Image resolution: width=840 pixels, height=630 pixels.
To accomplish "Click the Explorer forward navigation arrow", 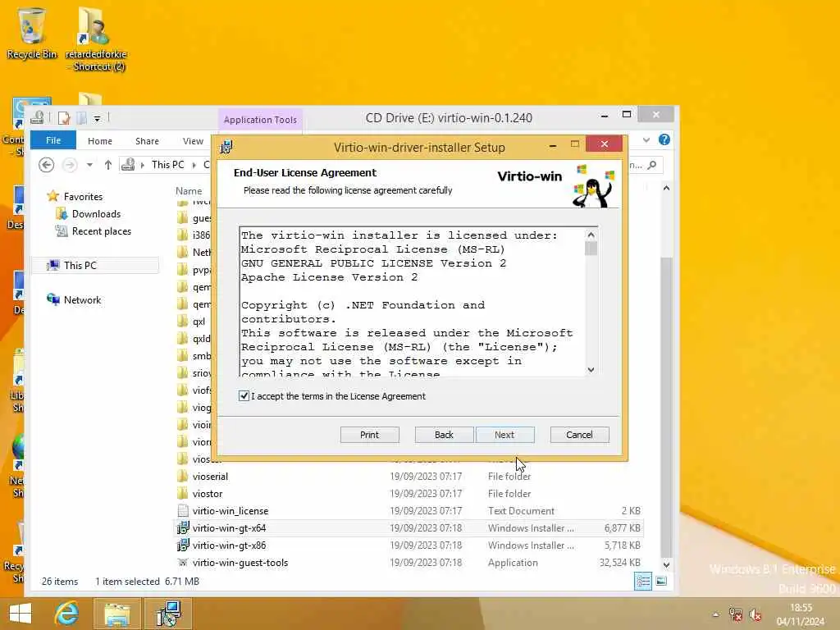I will (70, 164).
